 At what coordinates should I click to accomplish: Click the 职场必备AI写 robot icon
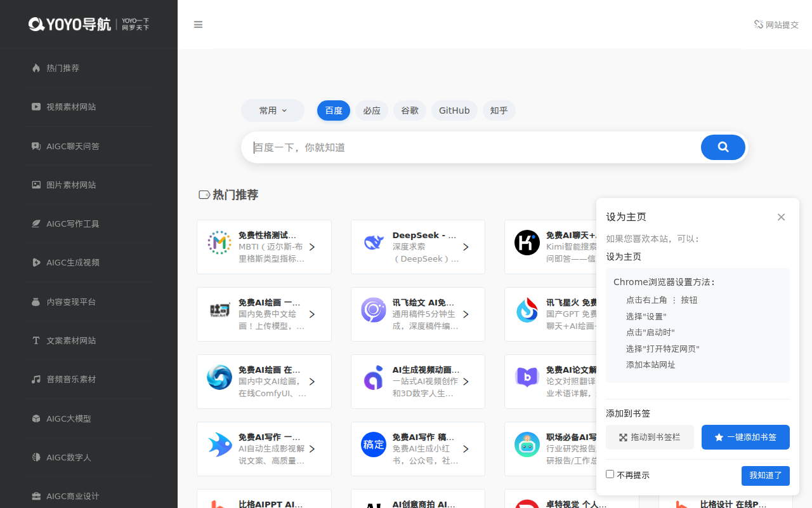527,444
